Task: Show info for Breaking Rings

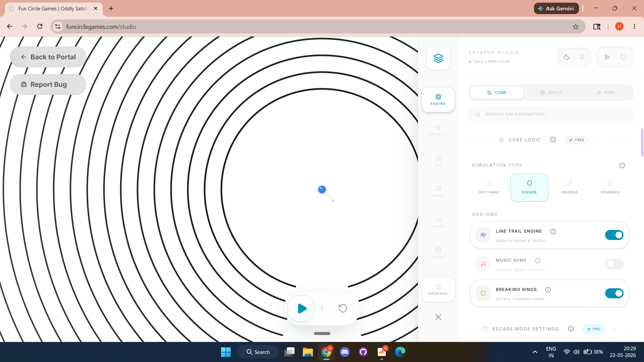Action: [x=548, y=290]
